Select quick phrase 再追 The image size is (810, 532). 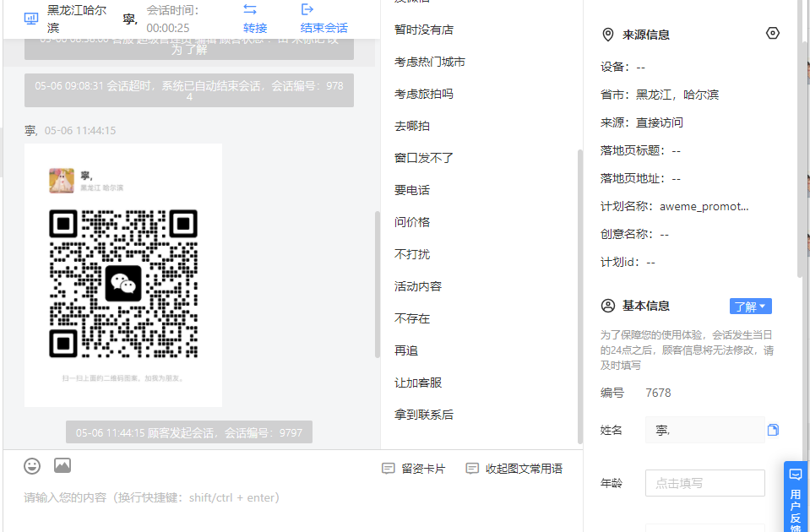(406, 350)
